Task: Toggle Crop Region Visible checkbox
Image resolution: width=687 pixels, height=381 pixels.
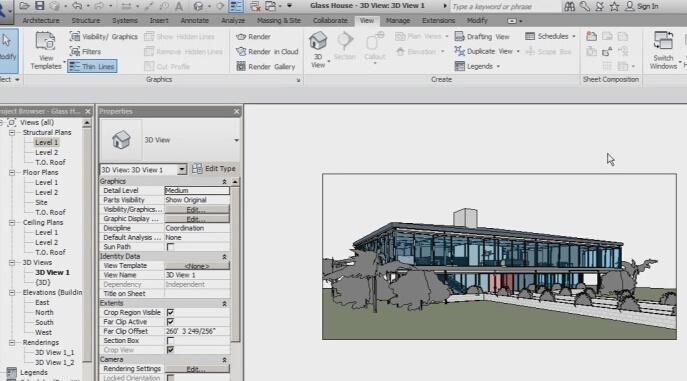Action: pos(170,312)
